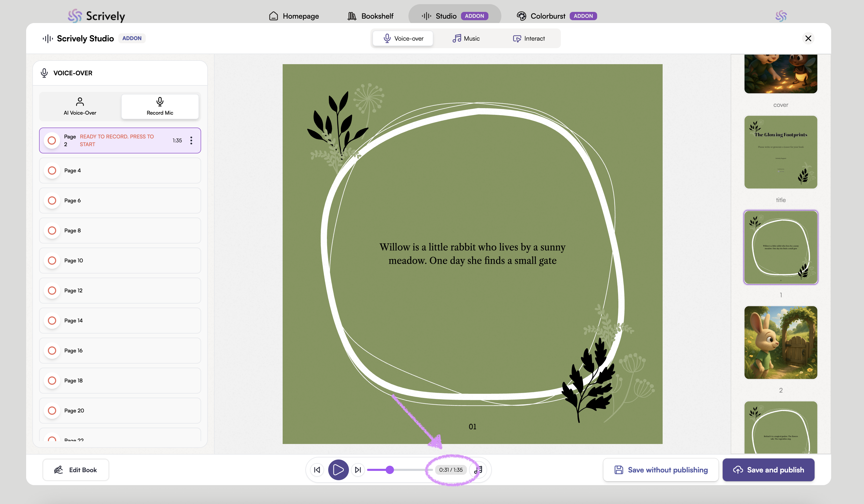Click the music note icon beside the timer
The height and width of the screenshot is (504, 864).
pos(479,470)
